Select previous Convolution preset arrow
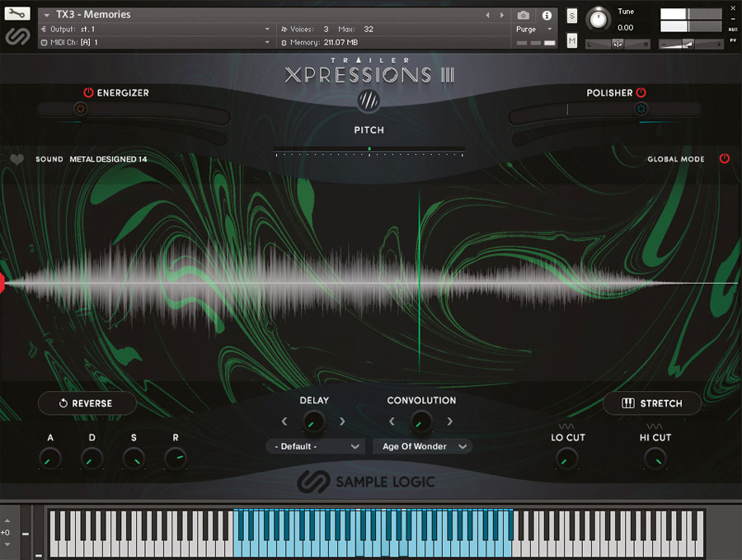 click(392, 421)
